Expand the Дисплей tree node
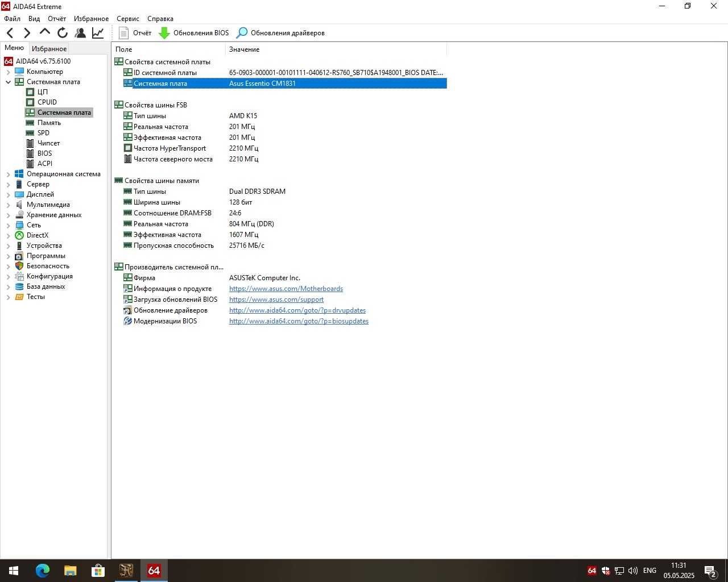 (x=9, y=195)
